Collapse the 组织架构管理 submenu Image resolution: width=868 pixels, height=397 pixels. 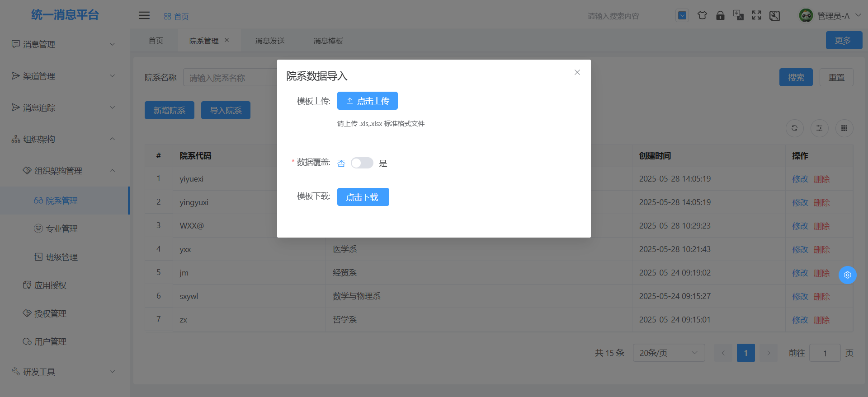point(65,171)
